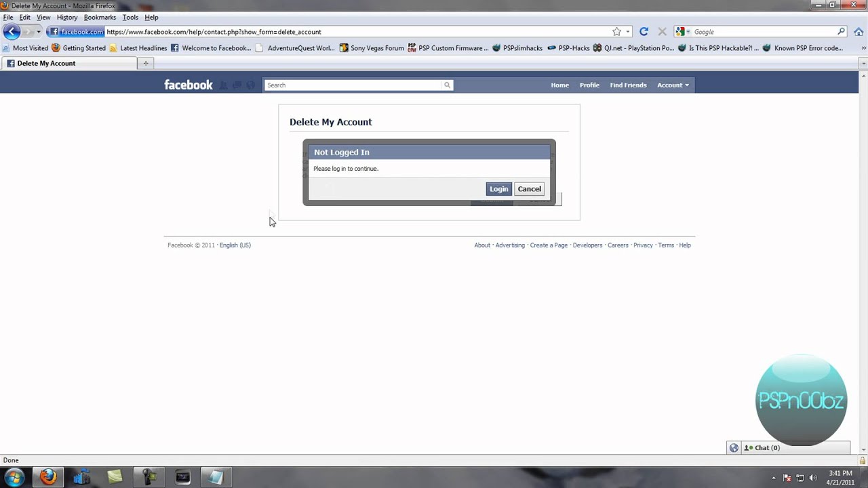Open the Is This PSP Hackable bookmark
Image resolution: width=868 pixels, height=488 pixels.
(719, 48)
